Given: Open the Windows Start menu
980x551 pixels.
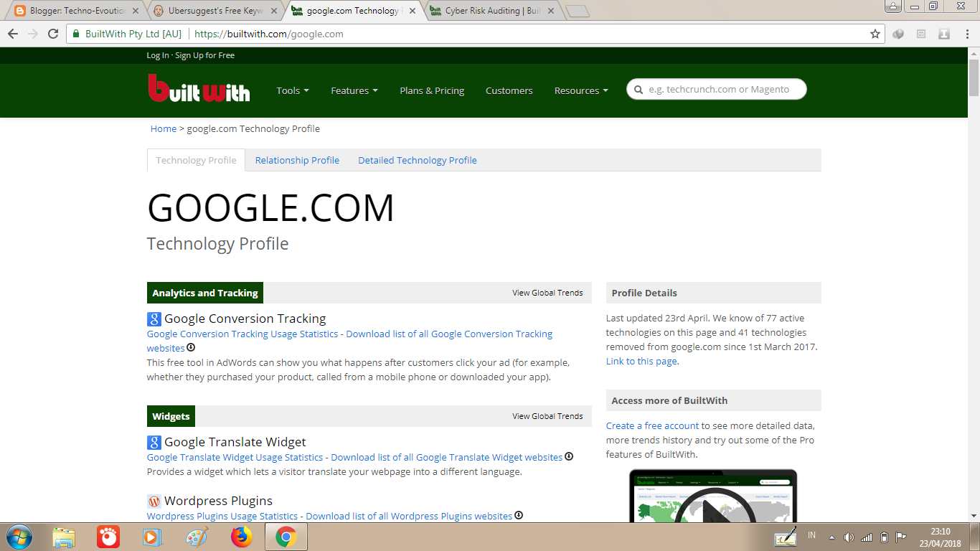Looking at the screenshot, I should pyautogui.click(x=19, y=537).
